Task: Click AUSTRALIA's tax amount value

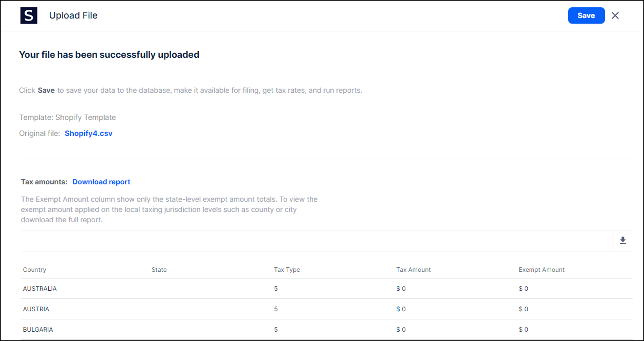Action: coord(401,288)
